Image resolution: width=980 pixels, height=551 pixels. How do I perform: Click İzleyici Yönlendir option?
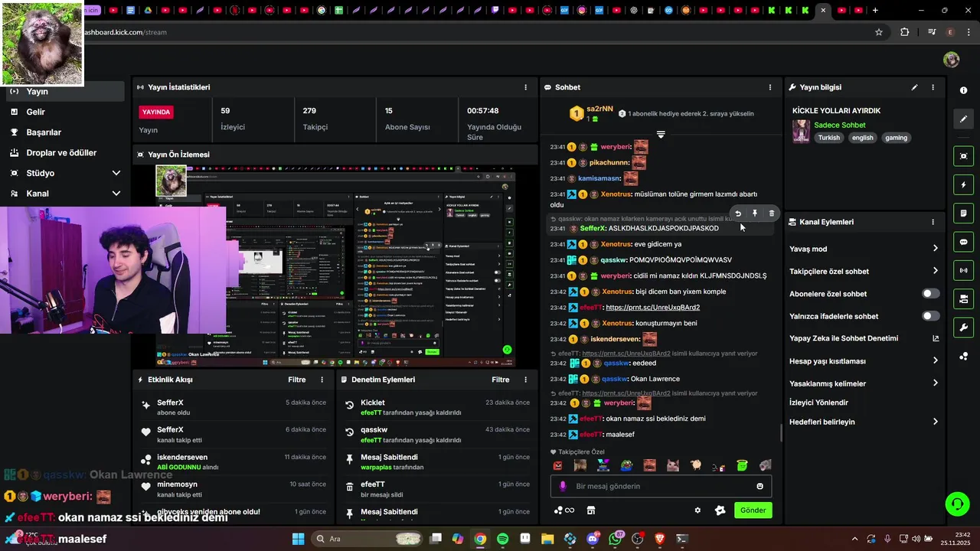818,403
